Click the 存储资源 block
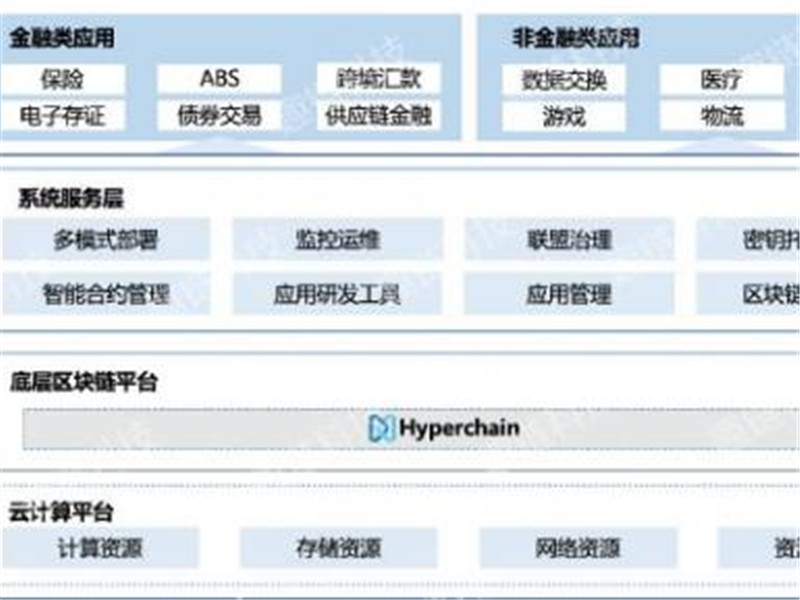Viewport: 800px width, 600px height. click(x=339, y=548)
